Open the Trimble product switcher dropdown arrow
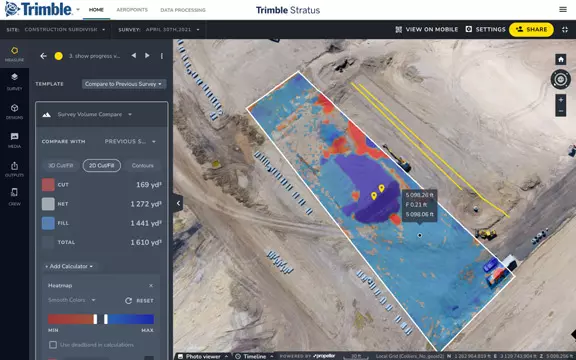The height and width of the screenshot is (360, 576). click(x=78, y=10)
